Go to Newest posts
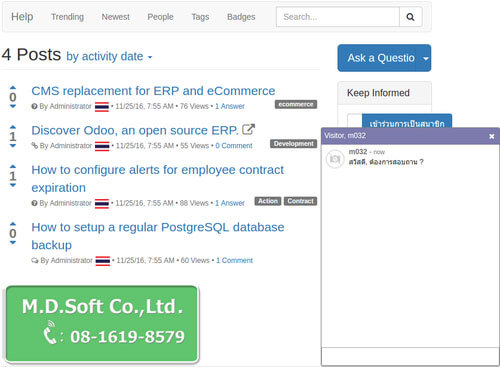The width and height of the screenshot is (500, 367). tap(116, 17)
